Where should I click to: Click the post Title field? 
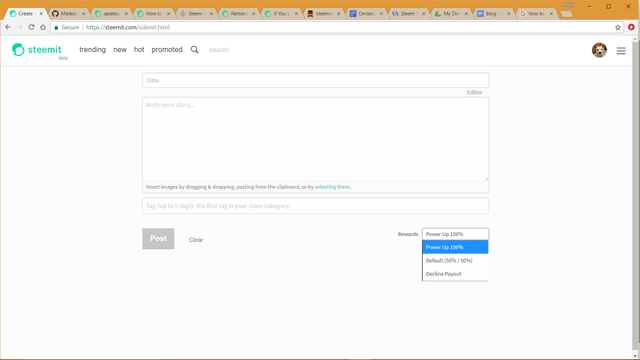(315, 80)
